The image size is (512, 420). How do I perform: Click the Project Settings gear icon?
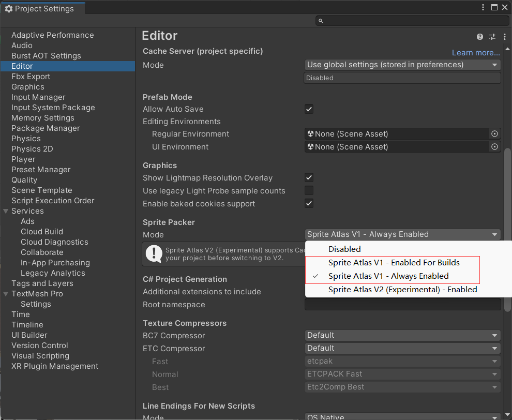click(9, 9)
